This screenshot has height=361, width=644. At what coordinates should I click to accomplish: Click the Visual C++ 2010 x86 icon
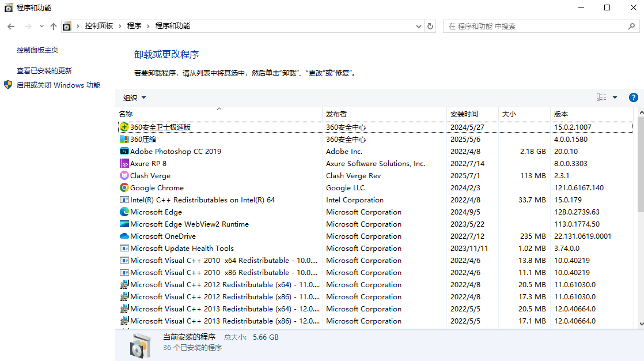click(124, 273)
